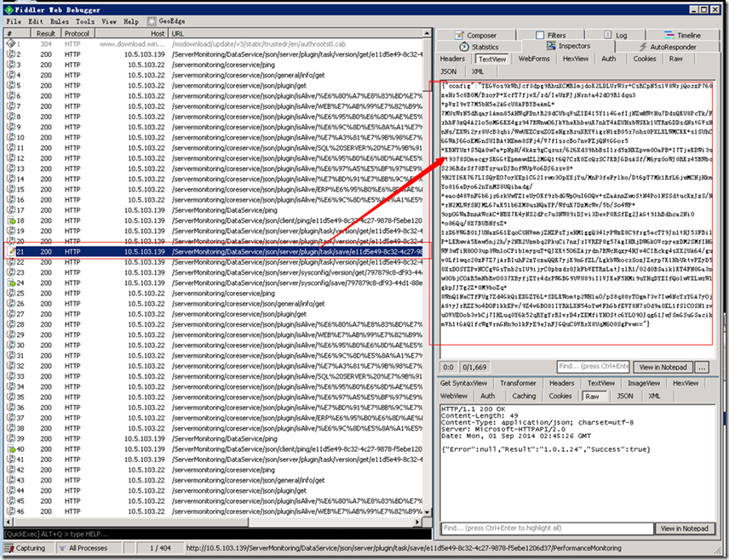Click the ellipsis button beside request Notepad
The height and width of the screenshot is (560, 729).
[702, 367]
